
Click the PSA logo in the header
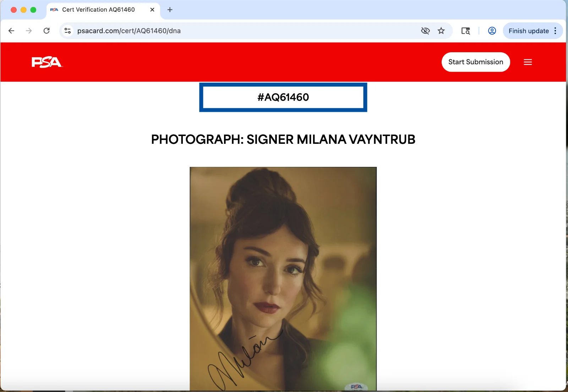click(x=47, y=62)
